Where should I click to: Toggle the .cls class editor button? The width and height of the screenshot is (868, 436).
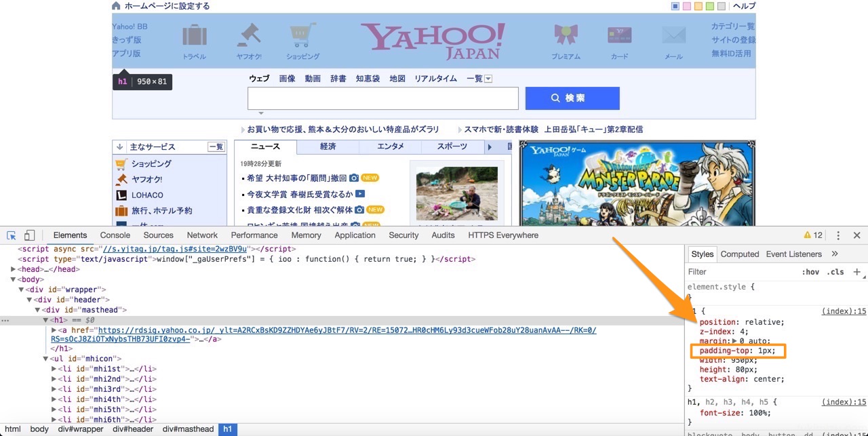pos(835,272)
